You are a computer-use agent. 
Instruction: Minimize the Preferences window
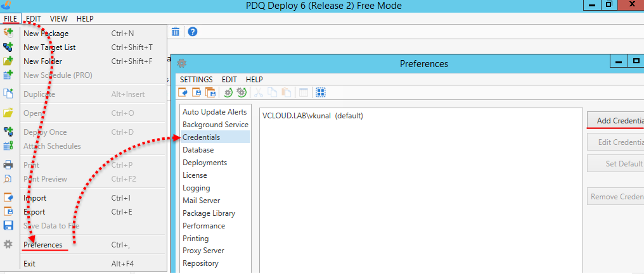[619, 61]
